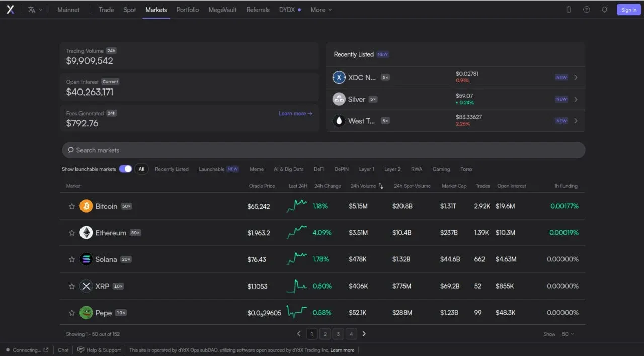Click the dYdX logo icon

[x=10, y=10]
